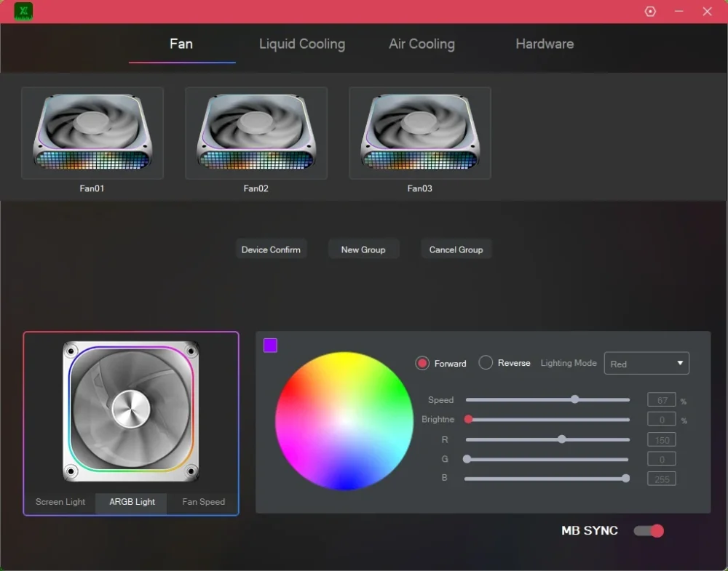Select the Fan03 device thumbnail
The height and width of the screenshot is (571, 728).
tap(420, 132)
